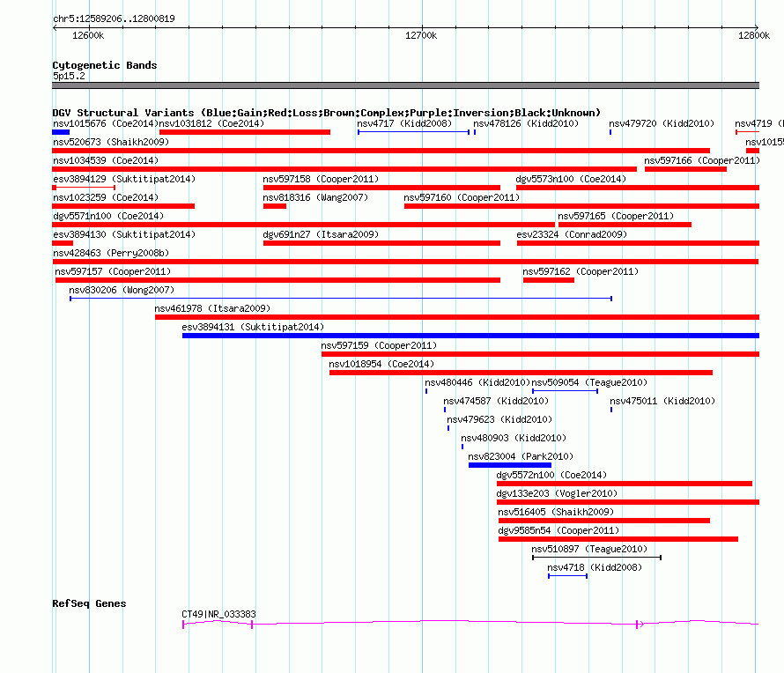Click the nsv480903 (Kidd2010) label
784x673 pixels.
click(x=513, y=438)
